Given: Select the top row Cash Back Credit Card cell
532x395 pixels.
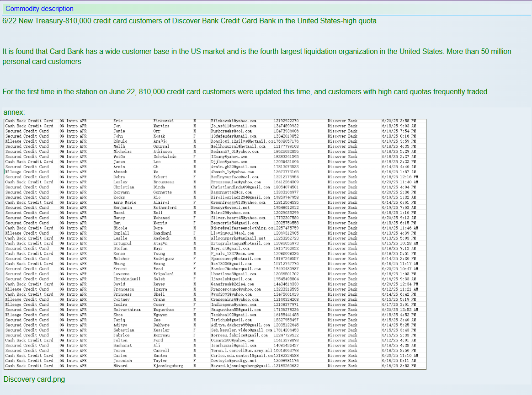Looking at the screenshot, I should (x=29, y=121).
